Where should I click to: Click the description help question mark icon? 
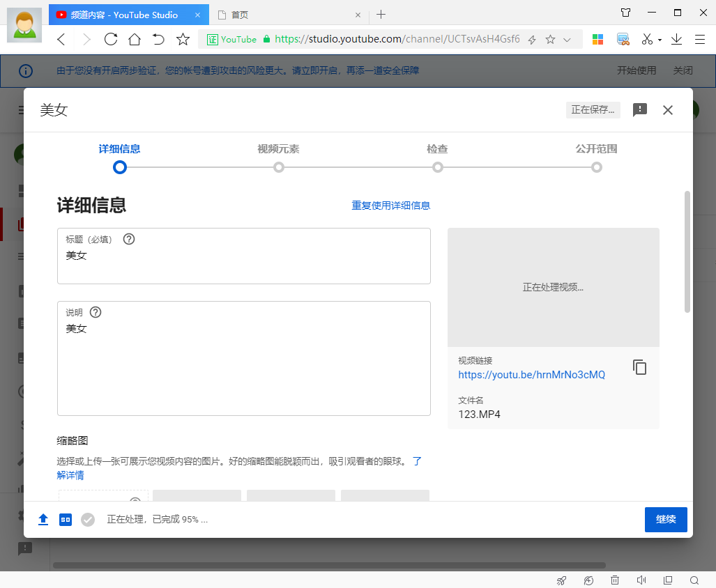pyautogui.click(x=96, y=313)
